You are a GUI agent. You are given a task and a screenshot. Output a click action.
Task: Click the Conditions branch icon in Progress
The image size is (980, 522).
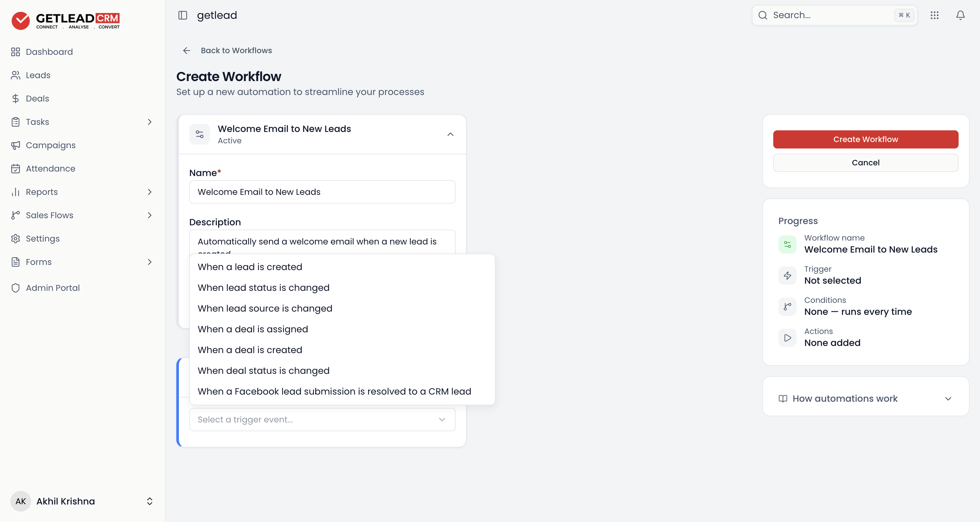click(x=787, y=306)
